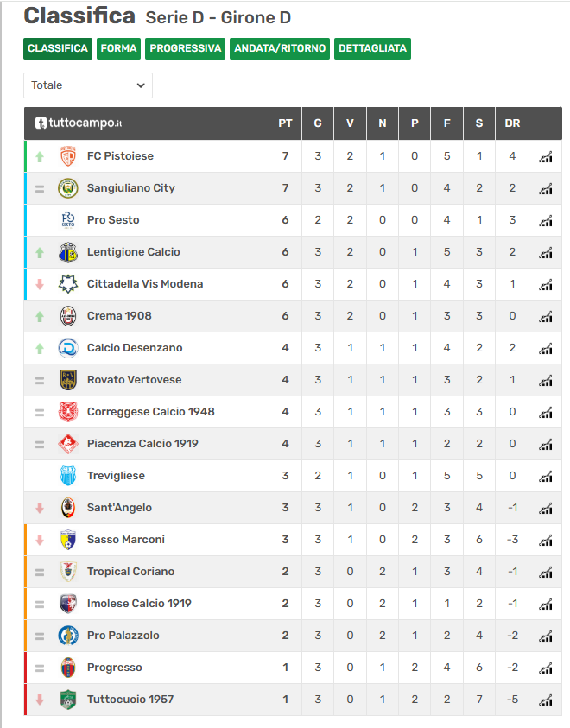The width and height of the screenshot is (570, 728).
Task: Open the chart icon in Trevigliese row
Action: [546, 477]
